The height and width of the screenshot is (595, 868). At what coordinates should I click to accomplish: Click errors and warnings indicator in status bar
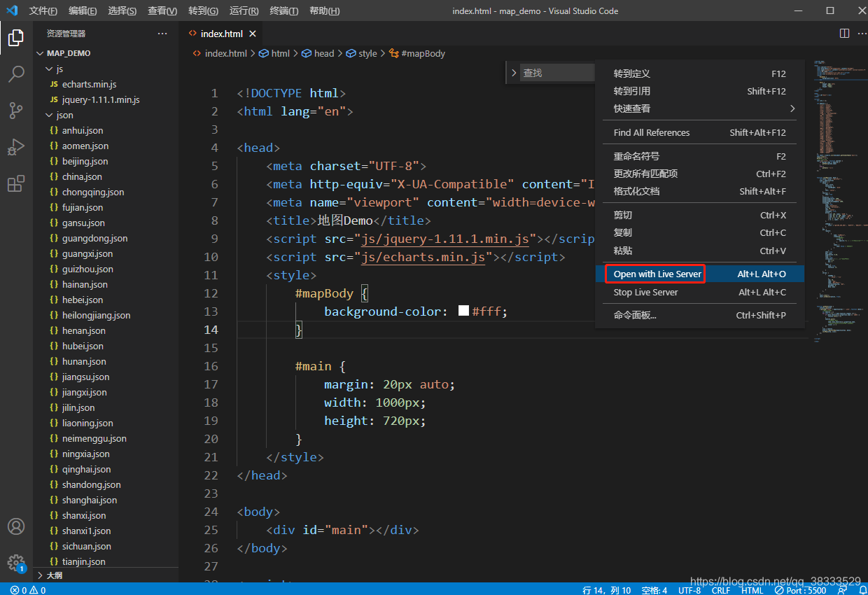[28, 590]
